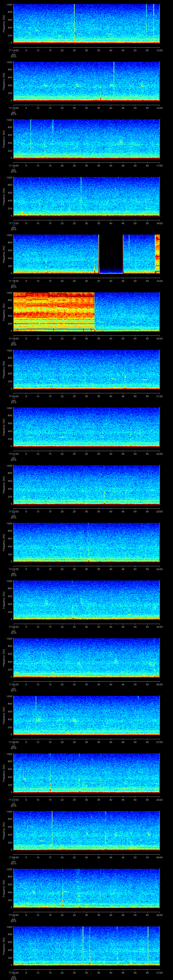Click the spectrogram plot beginning at 17:16:00
The width and height of the screenshot is (173, 980).
pos(87,139)
